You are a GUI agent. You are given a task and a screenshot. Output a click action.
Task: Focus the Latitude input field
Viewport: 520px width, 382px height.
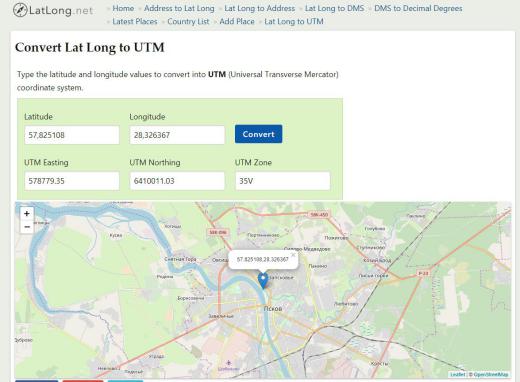[x=72, y=135]
